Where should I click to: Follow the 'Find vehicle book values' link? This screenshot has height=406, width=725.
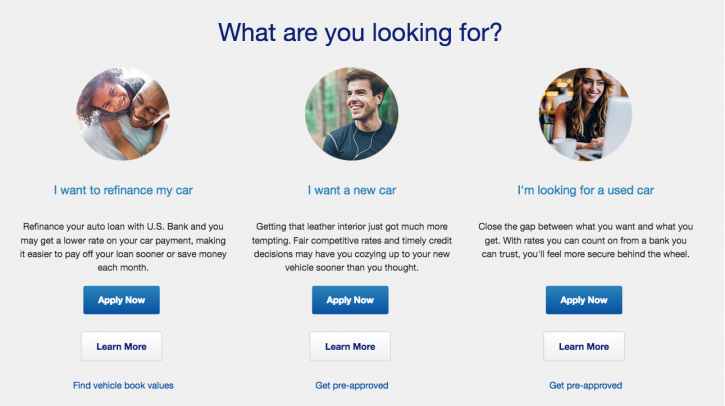[x=123, y=385]
